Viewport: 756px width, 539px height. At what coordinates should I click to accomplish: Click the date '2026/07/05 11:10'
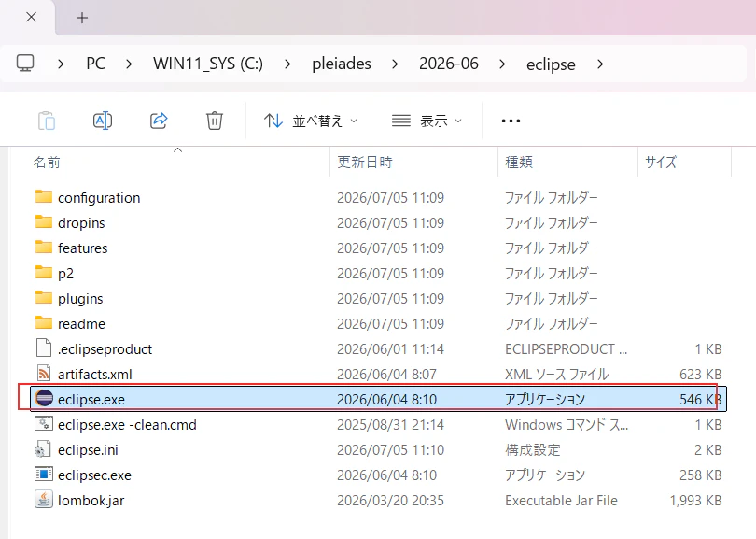click(390, 450)
